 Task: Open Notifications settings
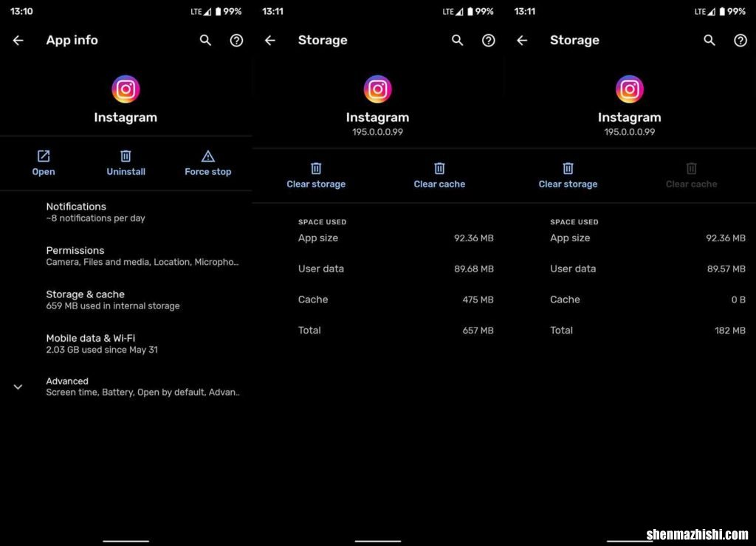coord(126,212)
